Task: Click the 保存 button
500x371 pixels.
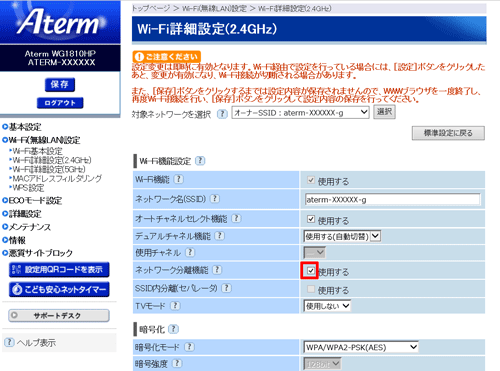Action: click(60, 84)
